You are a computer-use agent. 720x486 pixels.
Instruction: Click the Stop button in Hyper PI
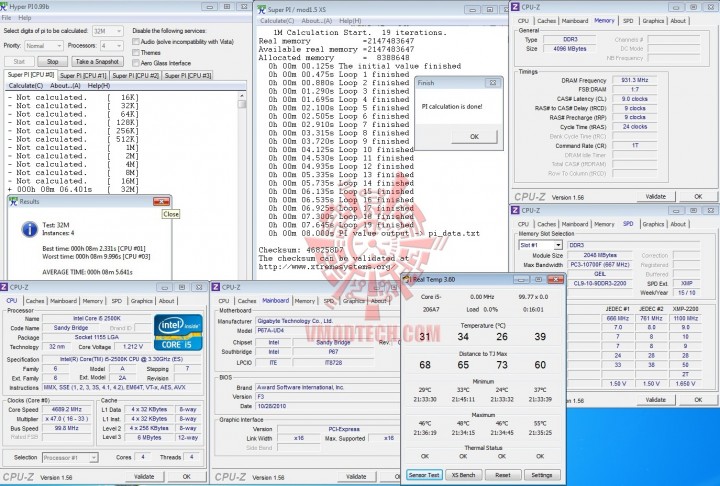tap(52, 62)
